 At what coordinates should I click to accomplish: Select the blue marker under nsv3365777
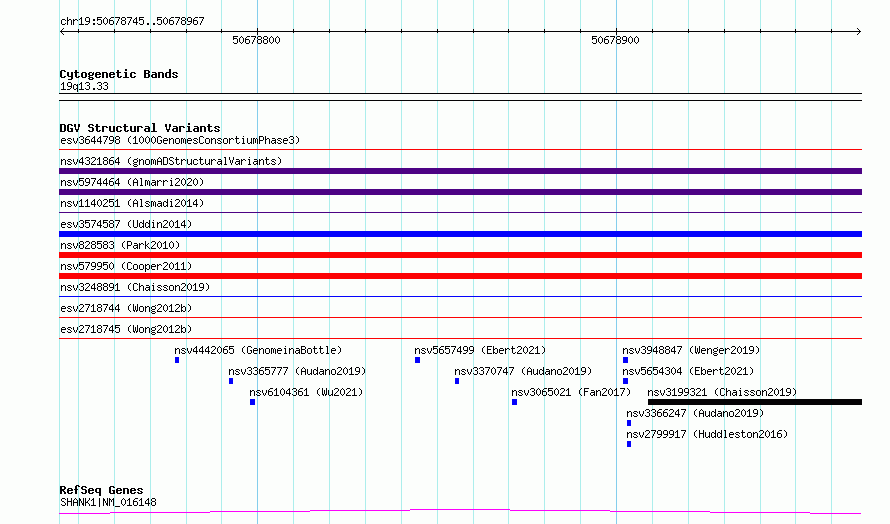(x=231, y=381)
